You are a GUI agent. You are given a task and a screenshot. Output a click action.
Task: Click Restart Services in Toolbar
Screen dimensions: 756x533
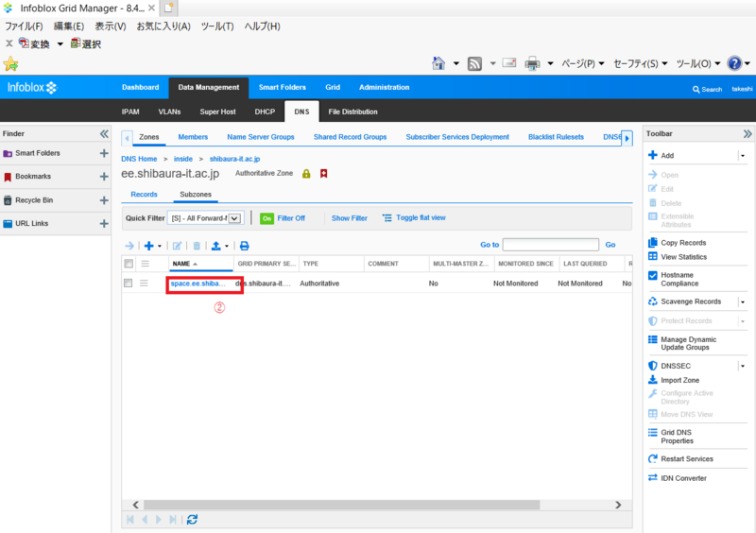687,458
